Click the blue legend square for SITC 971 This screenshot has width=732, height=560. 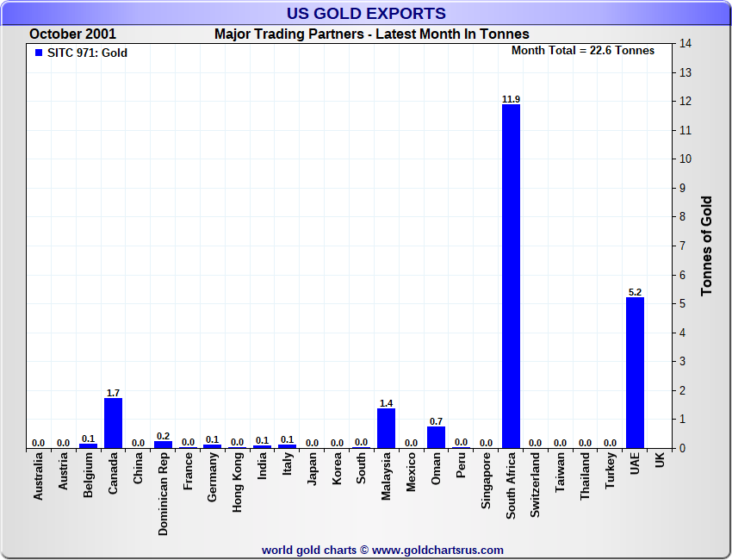[x=39, y=53]
